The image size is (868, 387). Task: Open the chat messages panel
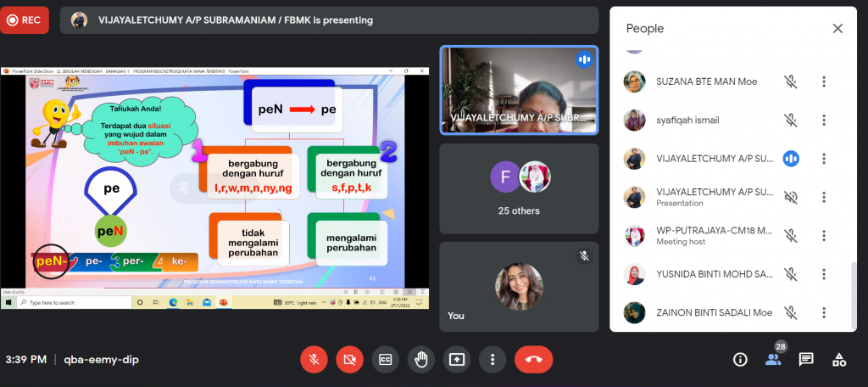click(806, 359)
